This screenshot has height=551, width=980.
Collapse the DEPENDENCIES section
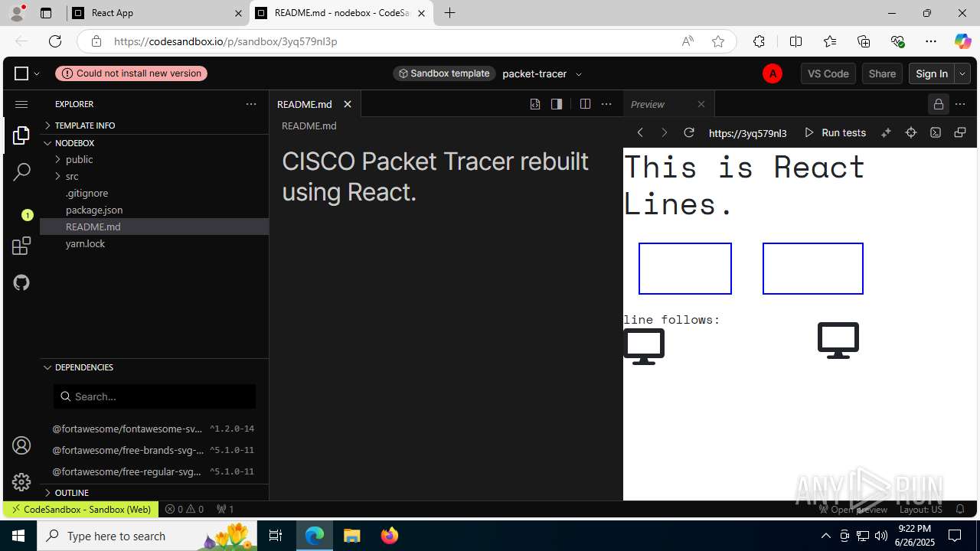[x=154, y=367]
